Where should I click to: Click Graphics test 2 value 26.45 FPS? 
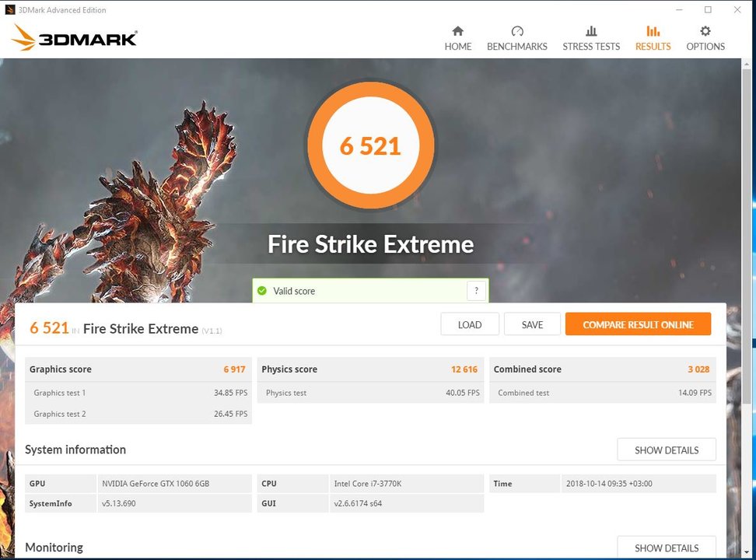coord(230,414)
